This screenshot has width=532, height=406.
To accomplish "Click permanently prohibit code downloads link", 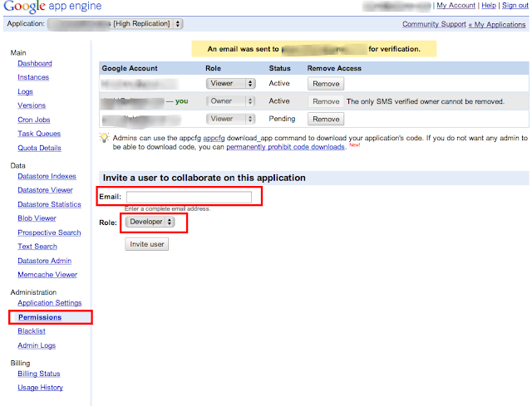I will 285,147.
